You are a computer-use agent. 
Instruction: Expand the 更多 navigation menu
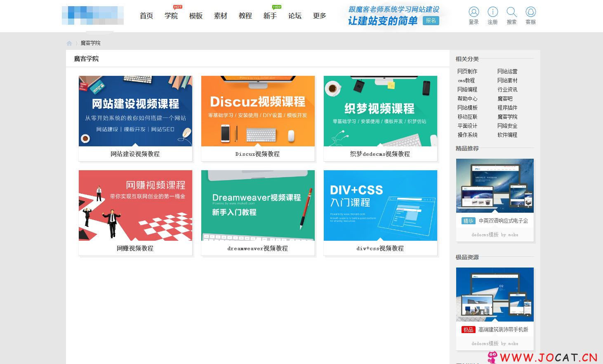click(320, 16)
